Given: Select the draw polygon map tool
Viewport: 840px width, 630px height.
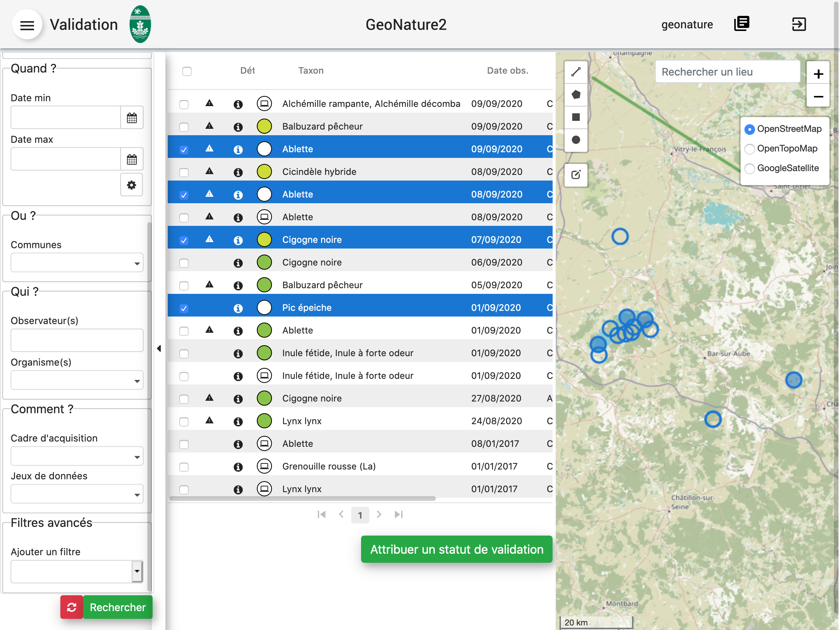Looking at the screenshot, I should click(x=576, y=94).
